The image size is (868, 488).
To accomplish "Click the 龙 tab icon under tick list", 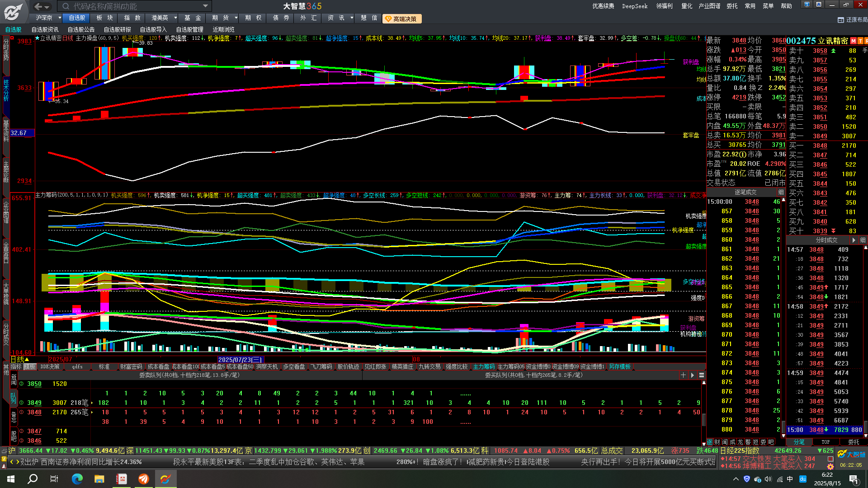I will point(740,442).
